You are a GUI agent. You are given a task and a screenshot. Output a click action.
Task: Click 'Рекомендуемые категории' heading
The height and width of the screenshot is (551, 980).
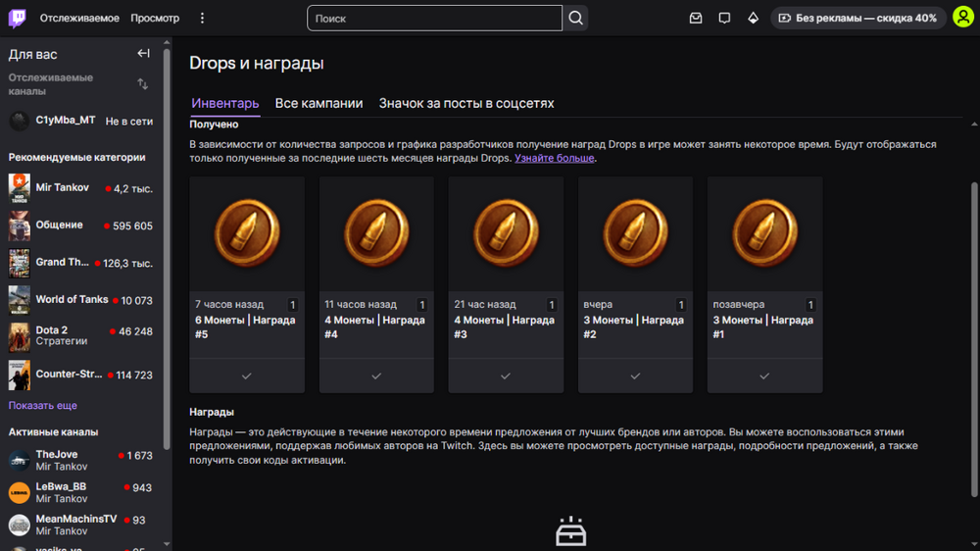[x=76, y=158]
